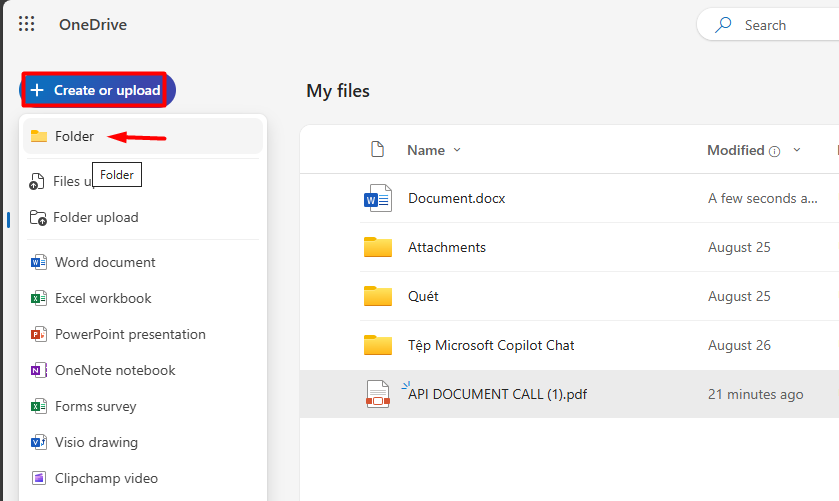Select Folder upload menu option

95,217
